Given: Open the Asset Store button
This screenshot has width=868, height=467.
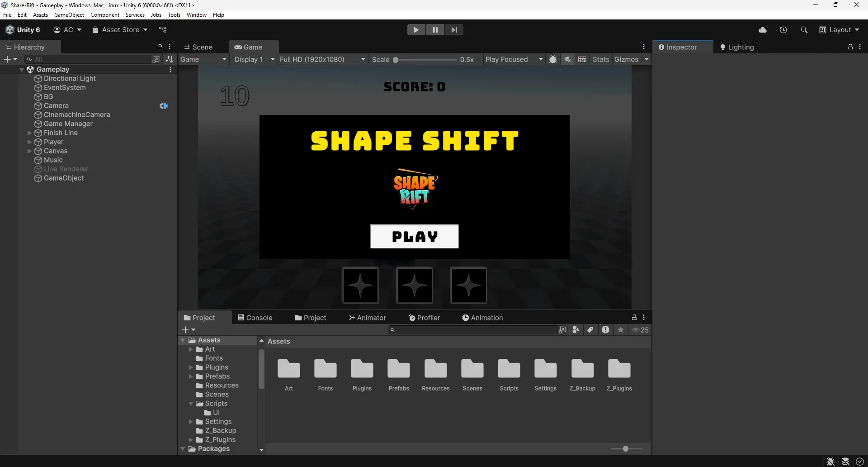Looking at the screenshot, I should click(120, 30).
